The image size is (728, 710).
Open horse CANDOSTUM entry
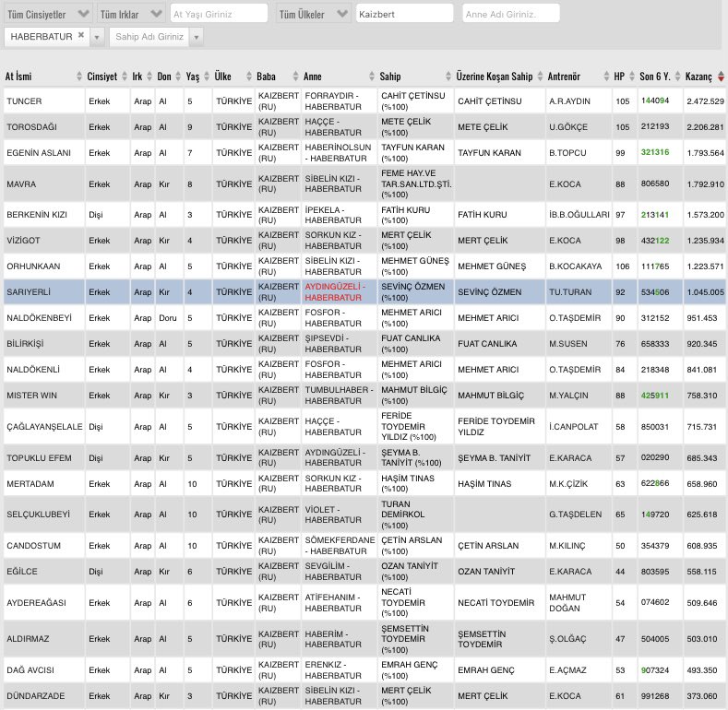click(x=33, y=546)
